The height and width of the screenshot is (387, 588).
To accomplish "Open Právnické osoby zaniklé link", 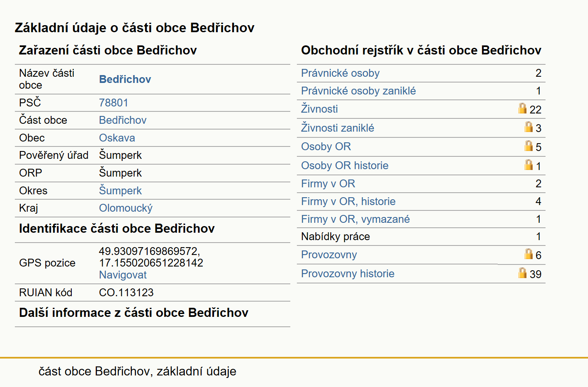I will [358, 91].
